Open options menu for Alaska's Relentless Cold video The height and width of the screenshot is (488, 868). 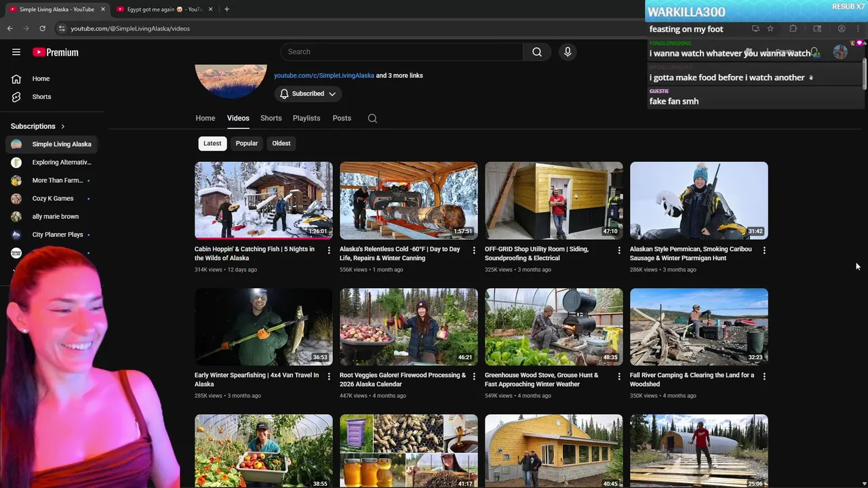(474, 250)
